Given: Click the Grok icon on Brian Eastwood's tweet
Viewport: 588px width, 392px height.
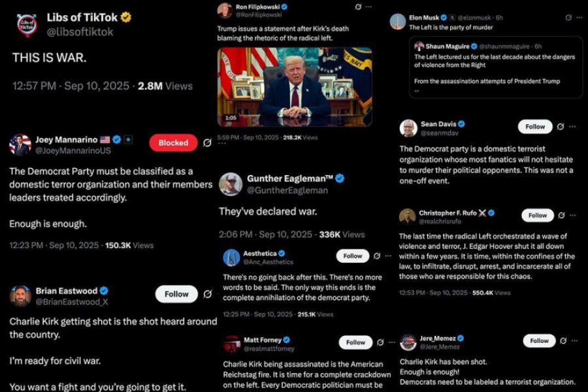Looking at the screenshot, I should pos(207,294).
